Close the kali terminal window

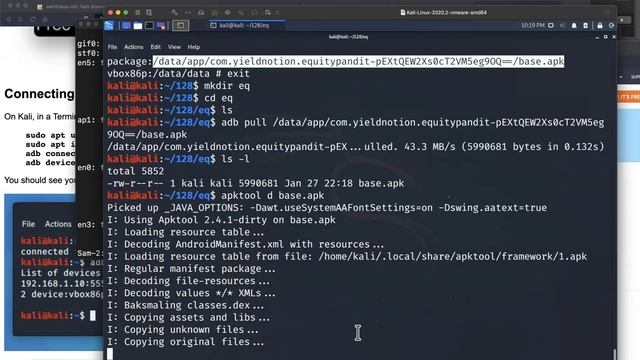[613, 37]
